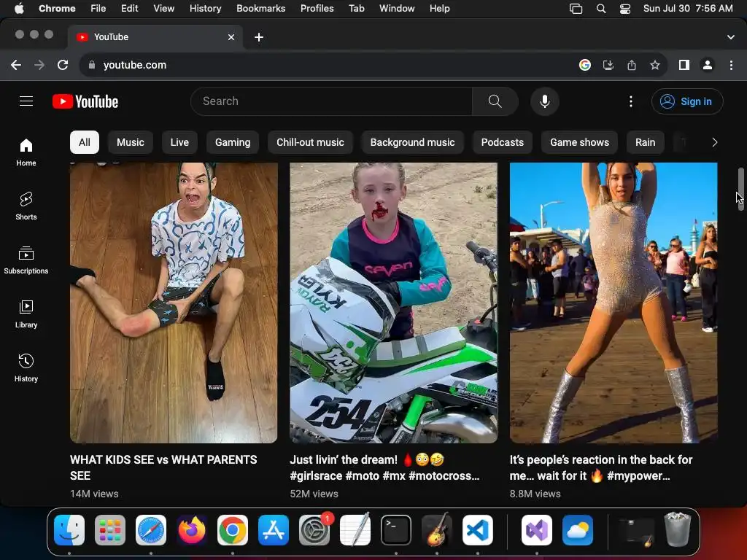Screen dimensions: 747x560
Task: Select the Live filter chip
Action: click(179, 142)
